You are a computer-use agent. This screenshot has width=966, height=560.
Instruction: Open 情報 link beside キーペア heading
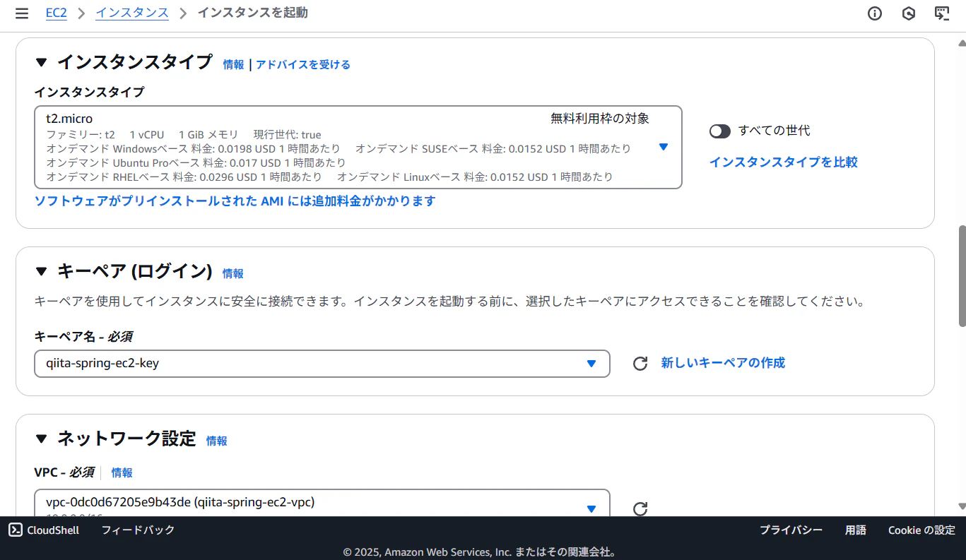(x=233, y=273)
